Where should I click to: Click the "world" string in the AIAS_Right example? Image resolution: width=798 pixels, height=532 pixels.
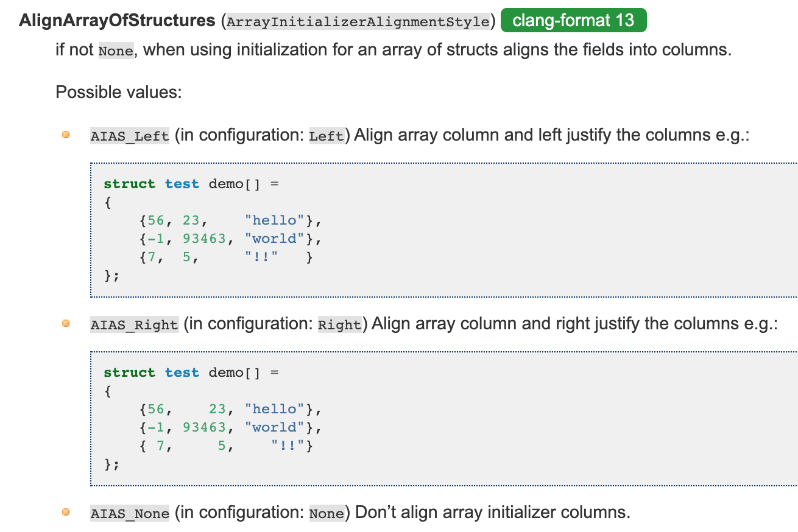coord(275,427)
